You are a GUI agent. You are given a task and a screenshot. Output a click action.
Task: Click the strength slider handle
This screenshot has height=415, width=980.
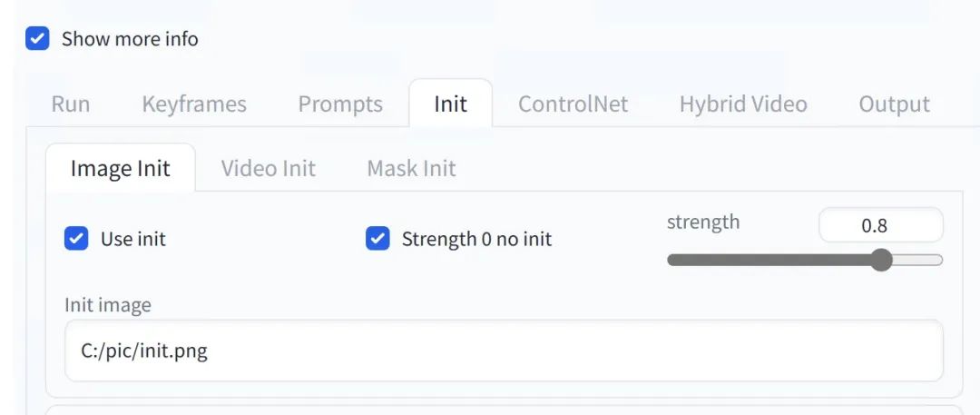881,260
